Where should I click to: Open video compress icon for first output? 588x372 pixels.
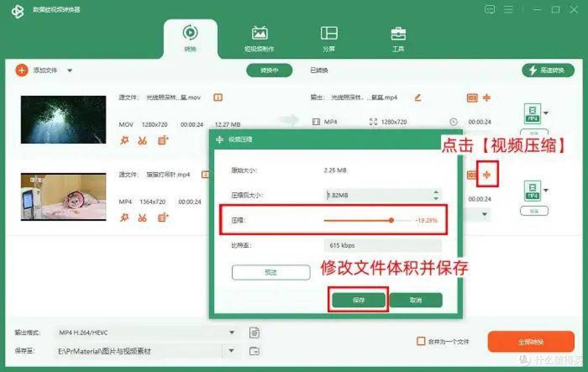click(x=487, y=98)
